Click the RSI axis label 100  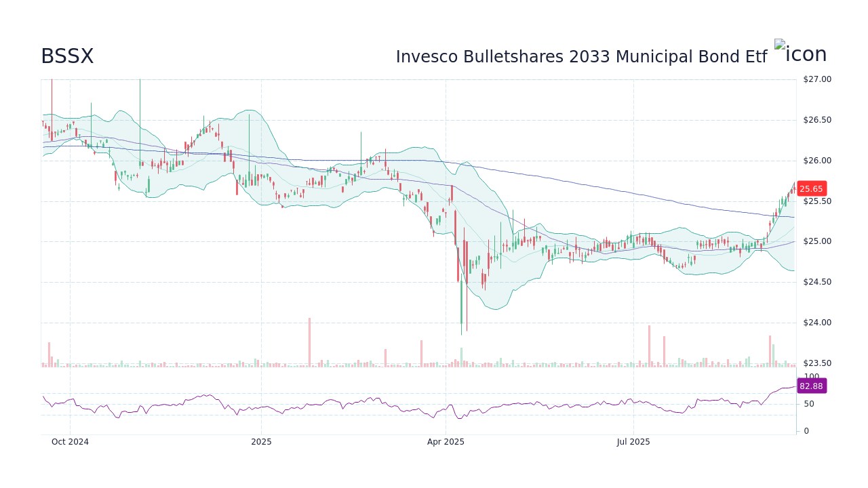[811, 377]
